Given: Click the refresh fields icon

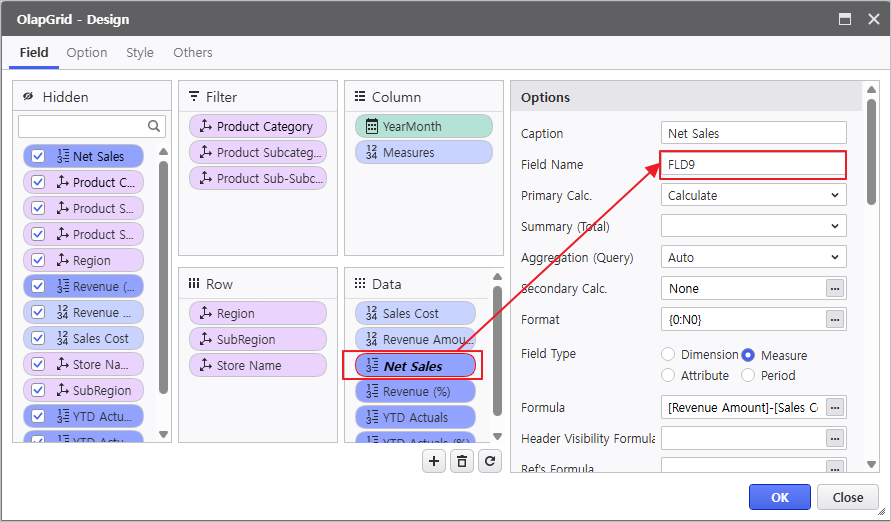Looking at the screenshot, I should coord(489,460).
